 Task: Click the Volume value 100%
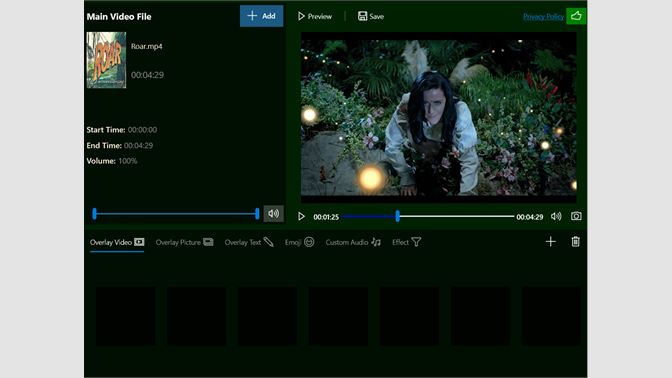pyautogui.click(x=128, y=161)
